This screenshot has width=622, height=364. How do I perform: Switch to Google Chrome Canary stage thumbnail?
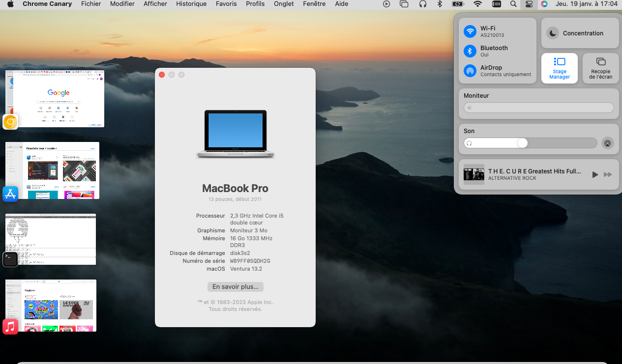(55, 99)
